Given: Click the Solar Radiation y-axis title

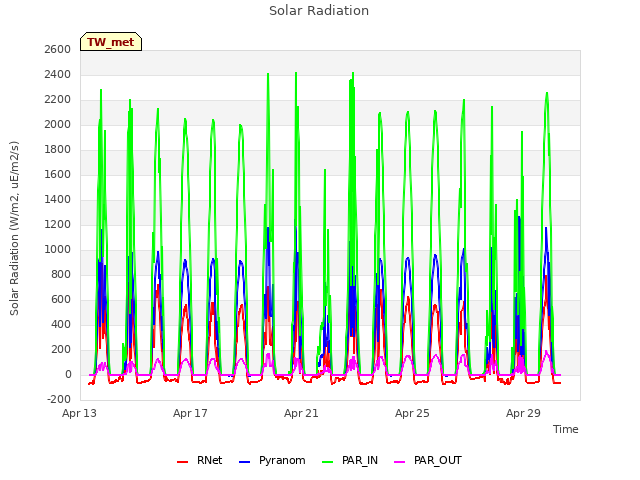Looking at the screenshot, I should tap(14, 228).
